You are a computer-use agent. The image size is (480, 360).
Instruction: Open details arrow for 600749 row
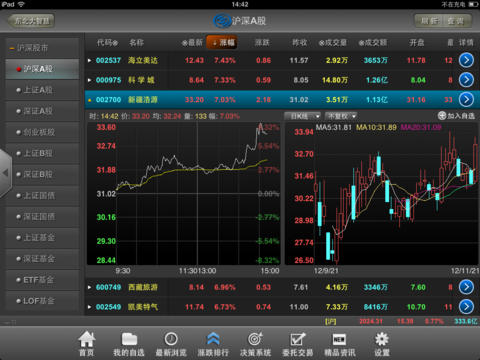pyautogui.click(x=466, y=287)
